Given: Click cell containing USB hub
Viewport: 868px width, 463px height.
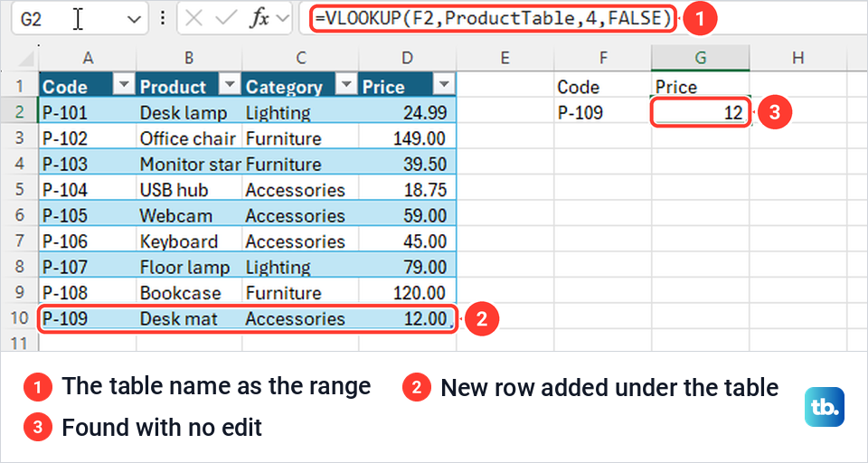Looking at the screenshot, I should click(x=189, y=190).
